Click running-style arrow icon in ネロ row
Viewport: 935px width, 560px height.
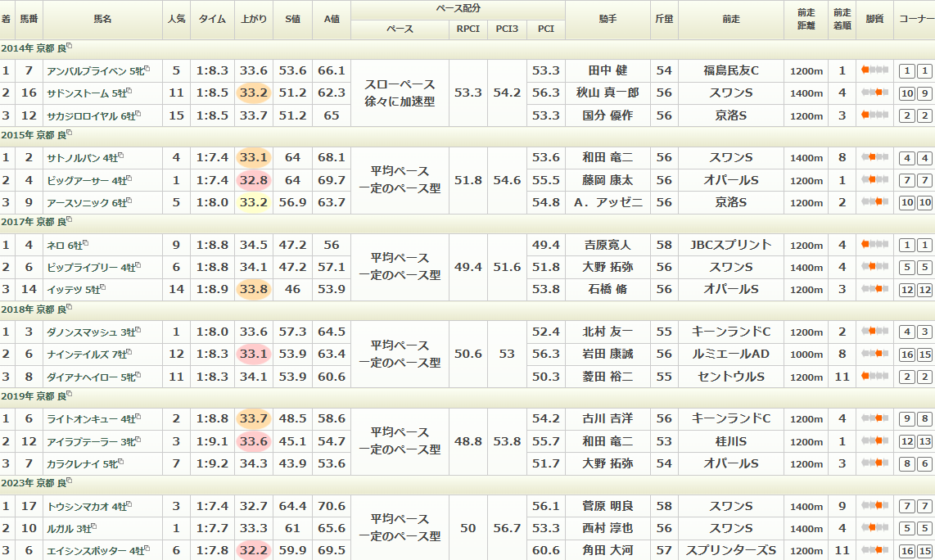[875, 245]
